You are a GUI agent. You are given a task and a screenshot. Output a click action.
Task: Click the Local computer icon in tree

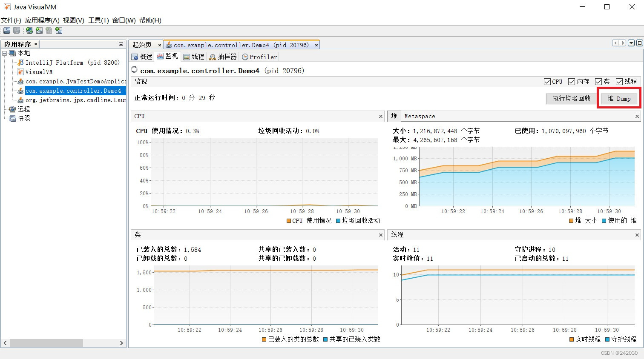click(x=12, y=53)
